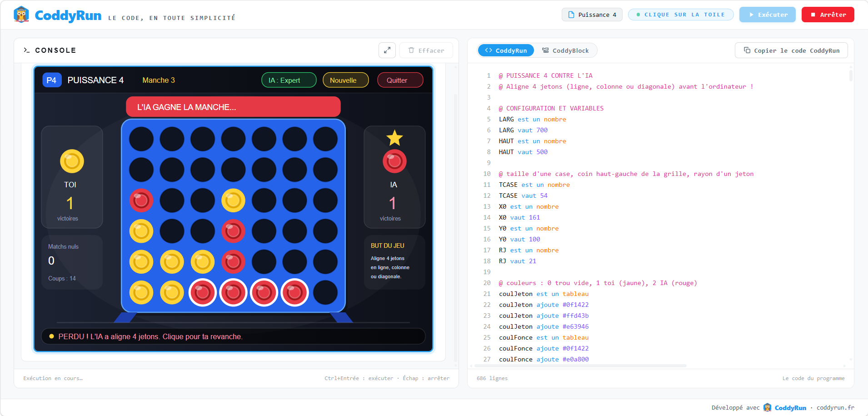Clear the console with Effacer
The width and height of the screenshot is (868, 416).
coord(426,50)
